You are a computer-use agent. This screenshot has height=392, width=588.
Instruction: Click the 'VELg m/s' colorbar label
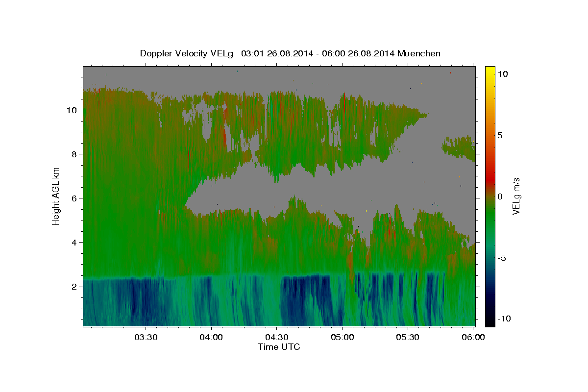(x=516, y=196)
